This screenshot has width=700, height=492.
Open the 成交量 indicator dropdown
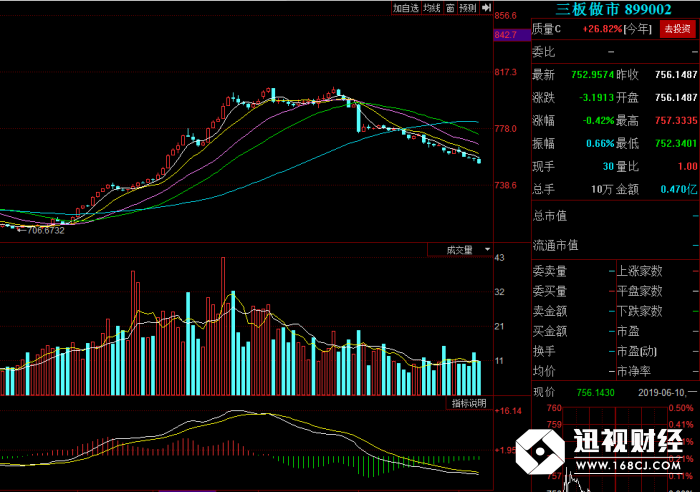click(460, 250)
